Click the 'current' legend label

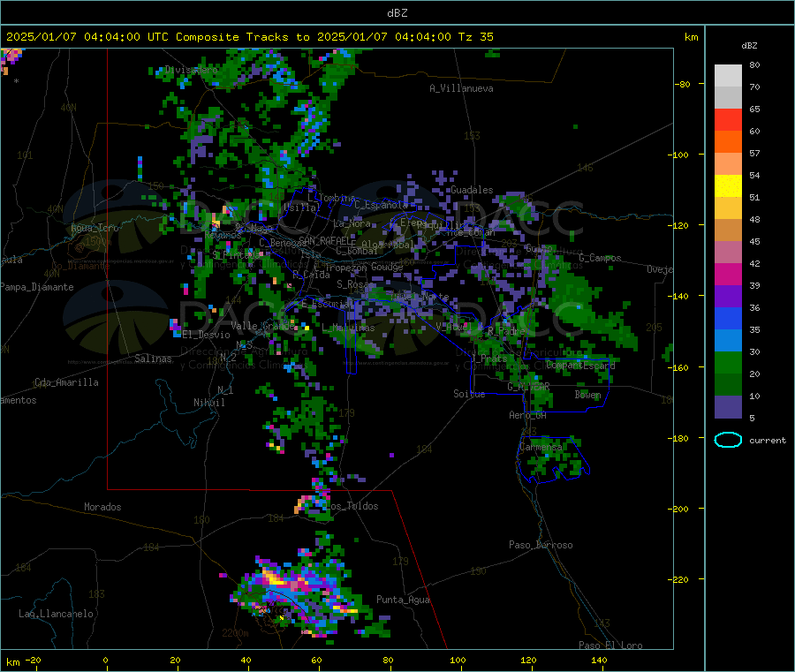pos(767,441)
